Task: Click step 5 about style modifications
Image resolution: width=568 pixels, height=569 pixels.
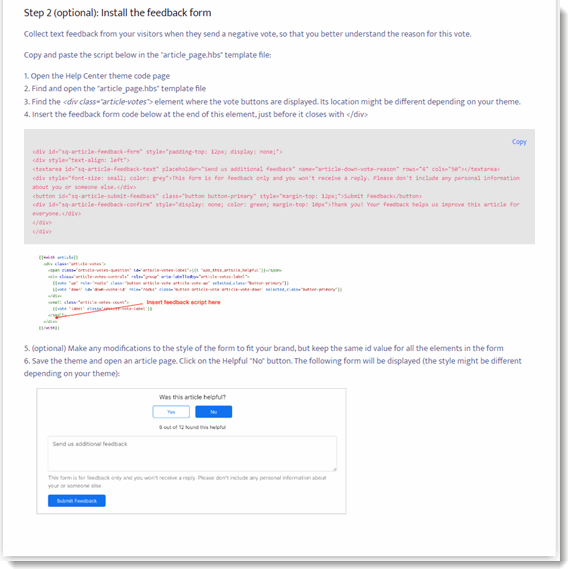Action: click(263, 348)
